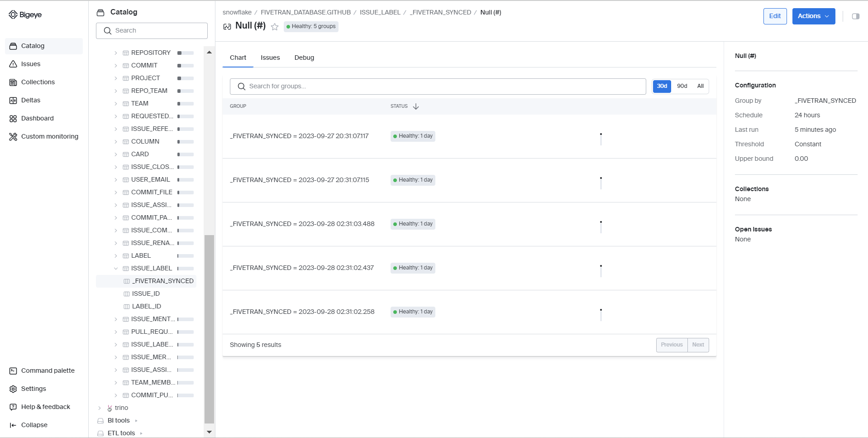Open the Issues warning icon
The width and height of the screenshot is (868, 438).
point(13,64)
